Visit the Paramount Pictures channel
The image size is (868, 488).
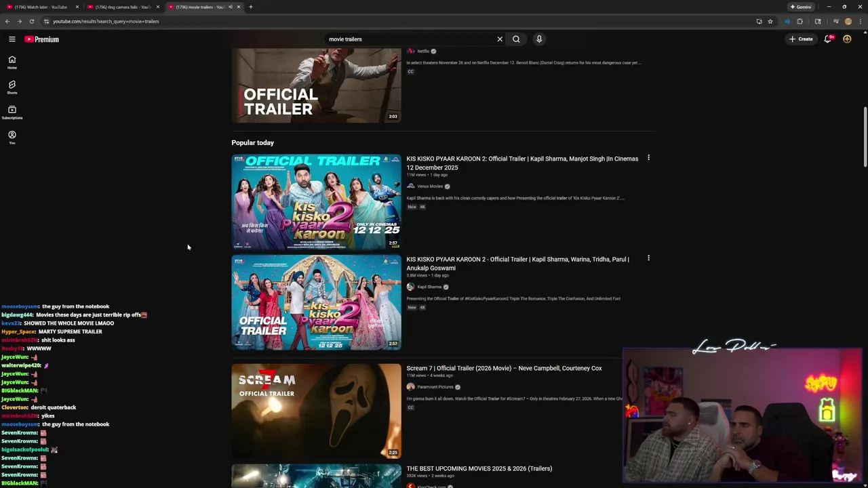(435, 387)
